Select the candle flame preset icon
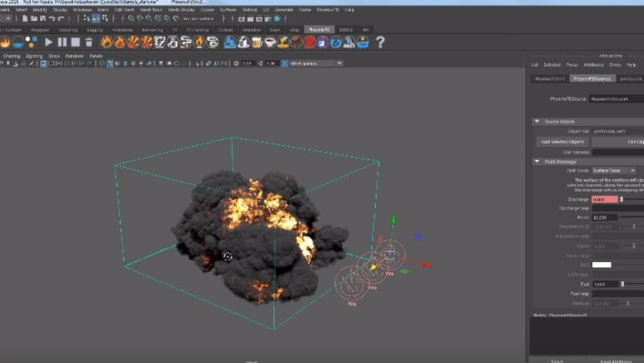 pyautogui.click(x=199, y=42)
